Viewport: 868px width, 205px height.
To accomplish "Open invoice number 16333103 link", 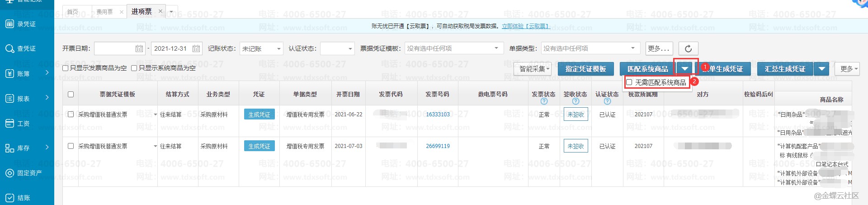I will coord(438,114).
